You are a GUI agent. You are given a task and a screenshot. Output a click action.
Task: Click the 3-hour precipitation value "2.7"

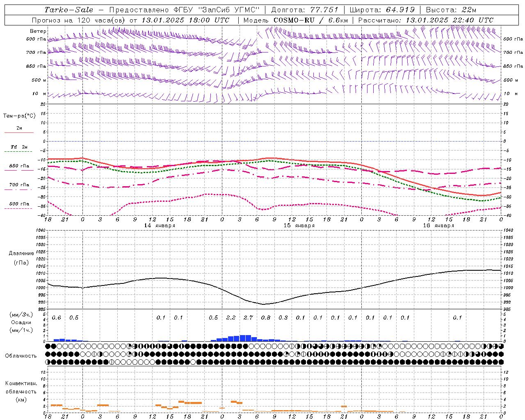[249, 317]
